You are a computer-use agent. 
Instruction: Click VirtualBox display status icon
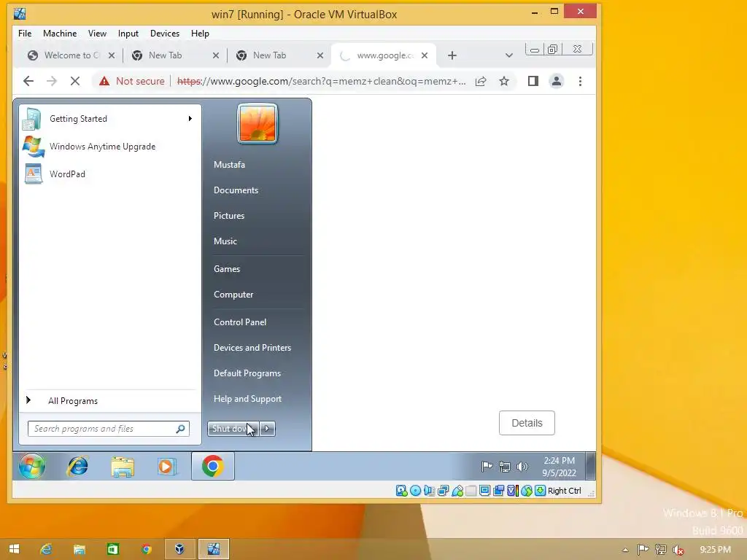coord(484,491)
